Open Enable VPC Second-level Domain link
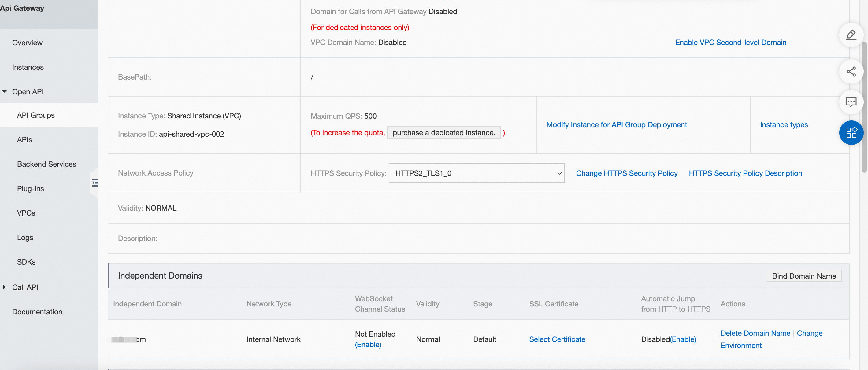868x370 pixels. click(x=730, y=43)
